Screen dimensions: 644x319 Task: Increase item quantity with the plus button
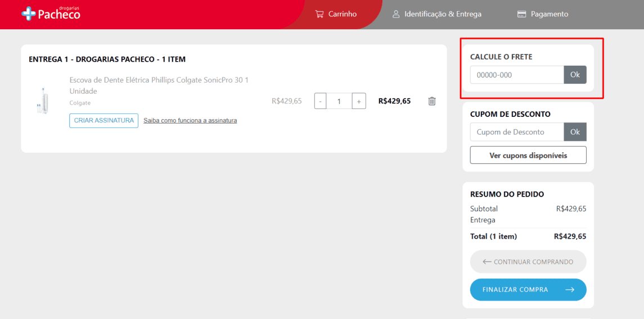(x=359, y=101)
